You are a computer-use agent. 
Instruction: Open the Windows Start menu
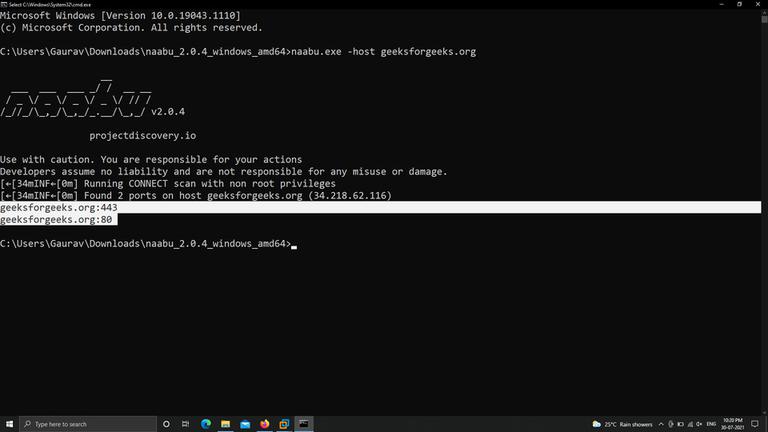pos(9,424)
